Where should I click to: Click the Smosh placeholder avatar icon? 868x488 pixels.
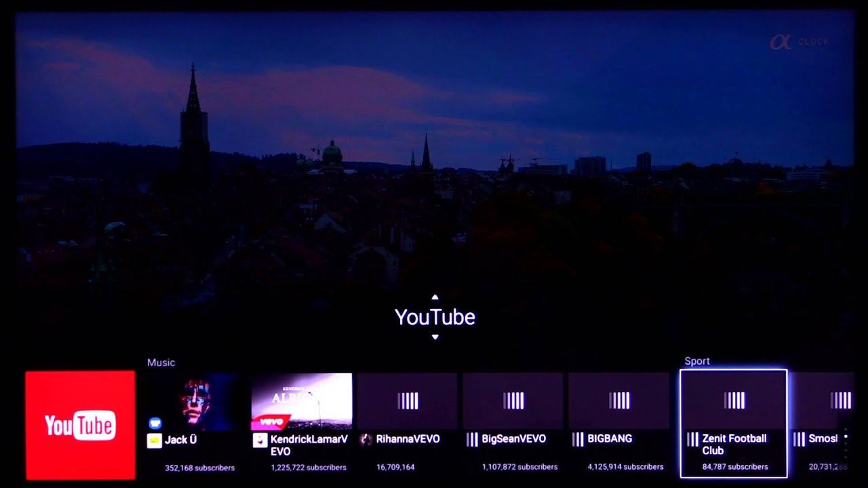(799, 439)
